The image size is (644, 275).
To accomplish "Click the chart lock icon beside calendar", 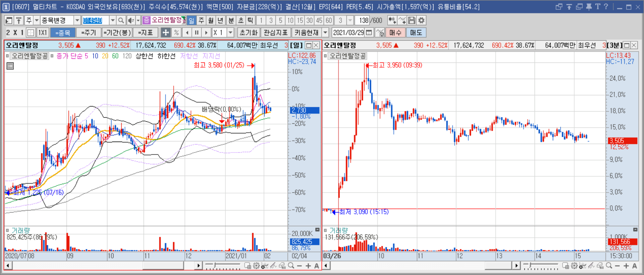I will pyautogui.click(x=380, y=32).
